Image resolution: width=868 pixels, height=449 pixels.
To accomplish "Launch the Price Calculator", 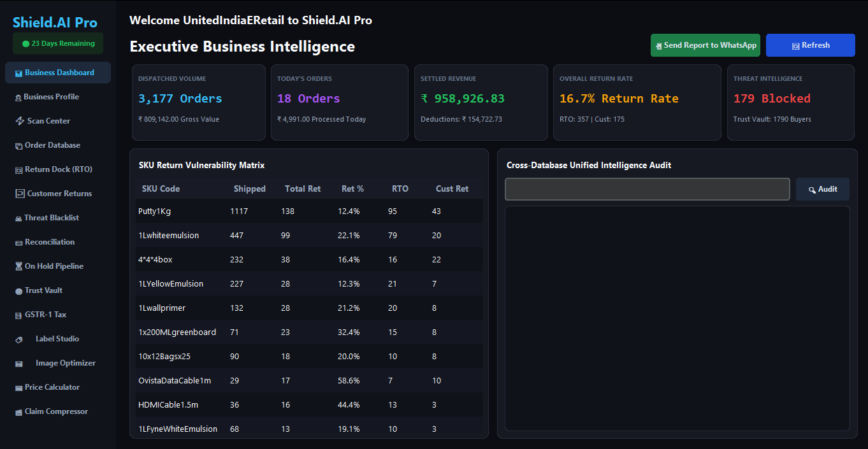I will click(x=58, y=387).
